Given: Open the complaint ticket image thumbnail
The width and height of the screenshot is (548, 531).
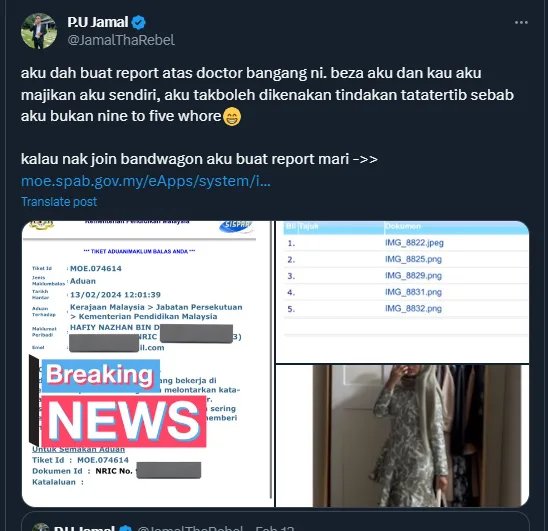Looking at the screenshot, I should click(x=148, y=364).
